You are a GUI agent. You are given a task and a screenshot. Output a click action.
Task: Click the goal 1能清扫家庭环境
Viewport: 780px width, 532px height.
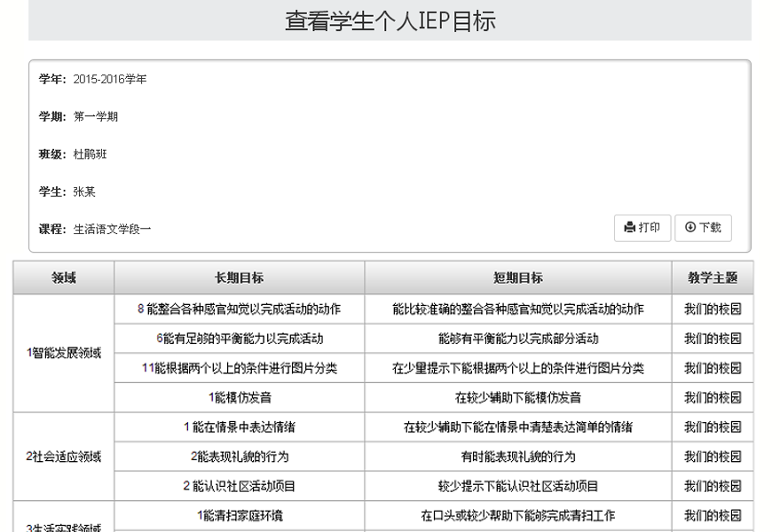(236, 515)
